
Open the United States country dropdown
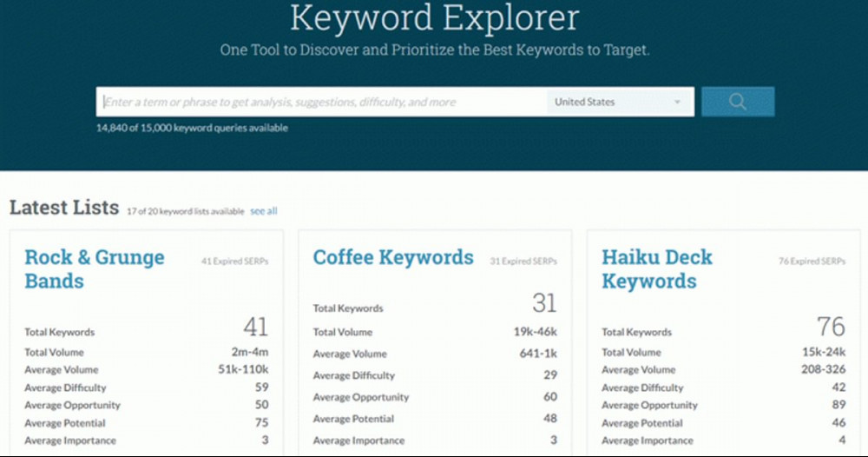coord(619,102)
